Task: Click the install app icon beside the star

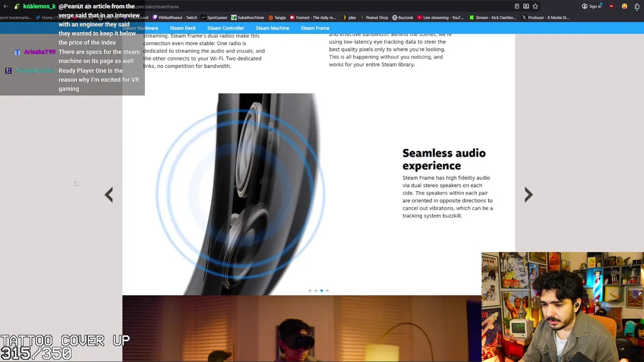Action: (x=526, y=7)
